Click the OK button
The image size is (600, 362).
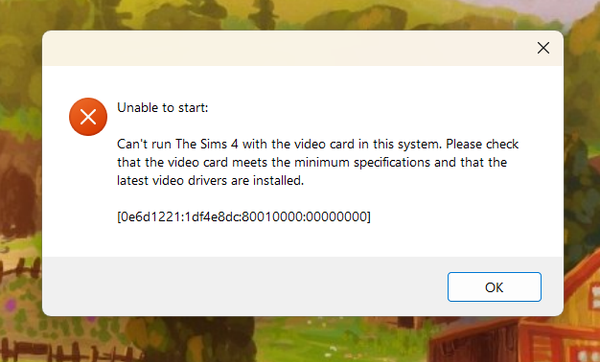coord(494,287)
